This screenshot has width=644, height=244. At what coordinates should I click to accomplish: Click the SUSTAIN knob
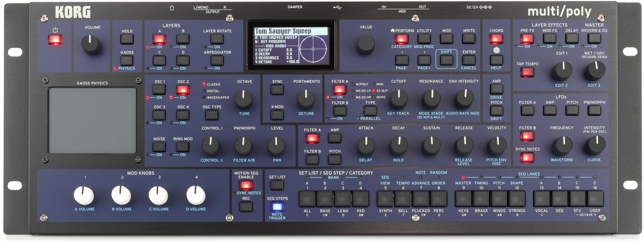[x=431, y=146]
